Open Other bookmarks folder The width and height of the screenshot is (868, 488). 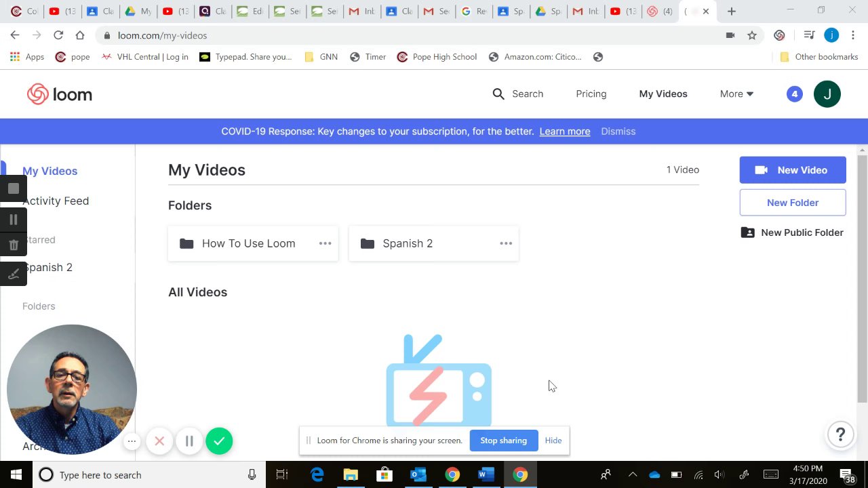coord(818,57)
